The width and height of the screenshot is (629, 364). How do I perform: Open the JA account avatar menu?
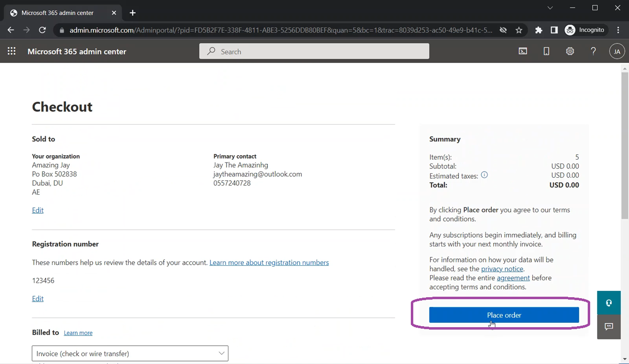point(617,51)
